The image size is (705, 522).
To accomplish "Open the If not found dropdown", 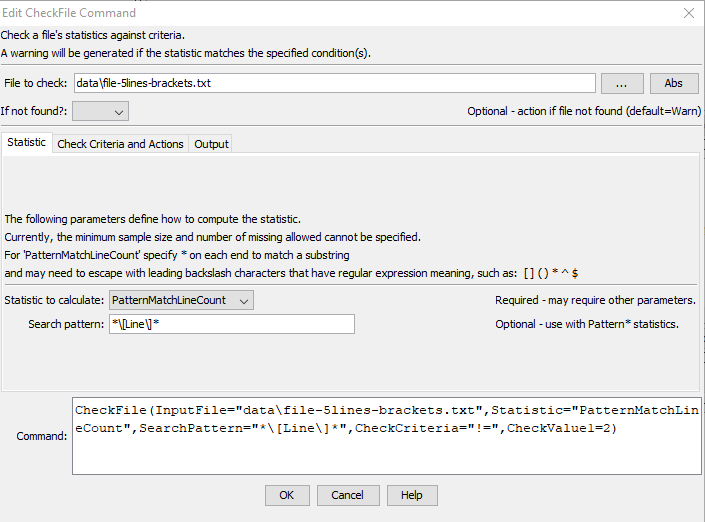I will [100, 111].
